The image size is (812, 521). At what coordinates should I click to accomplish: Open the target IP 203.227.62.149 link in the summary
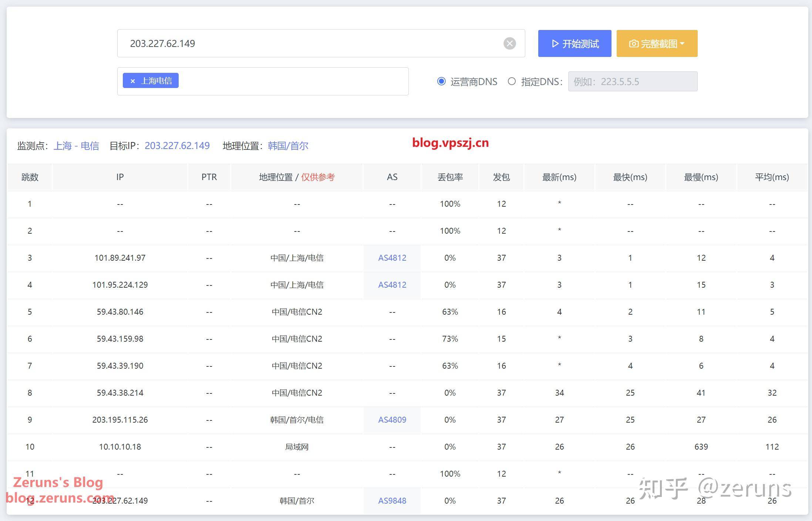(177, 146)
